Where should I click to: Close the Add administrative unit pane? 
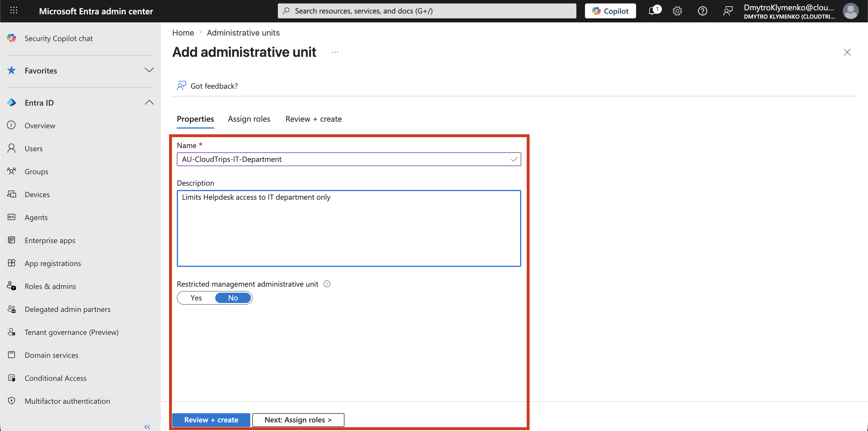[x=847, y=52]
